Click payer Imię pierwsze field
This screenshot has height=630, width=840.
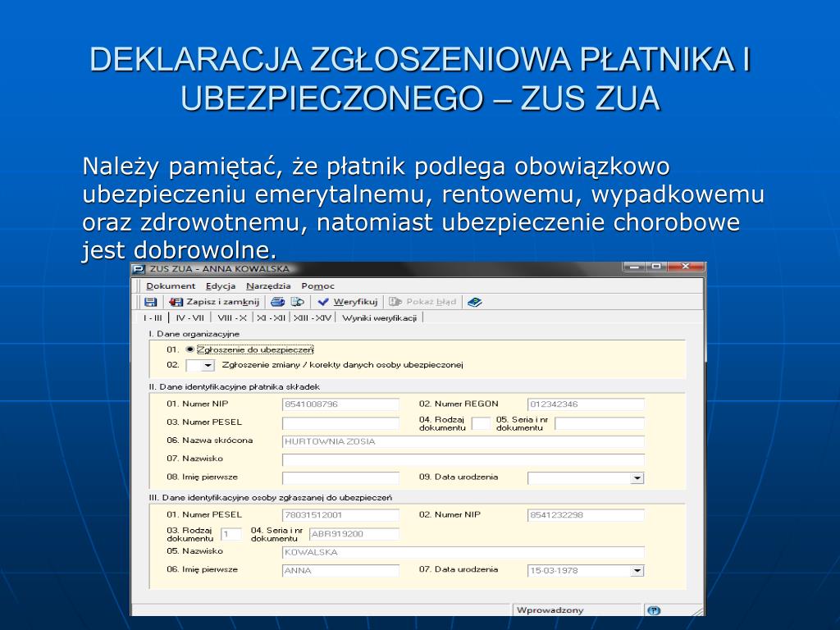tap(340, 478)
